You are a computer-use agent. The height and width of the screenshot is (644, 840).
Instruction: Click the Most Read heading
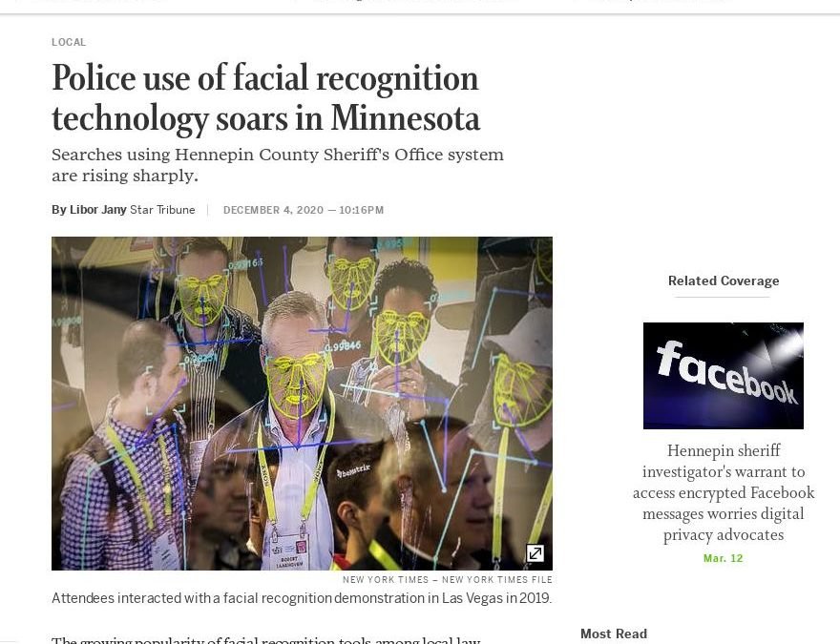614,634
